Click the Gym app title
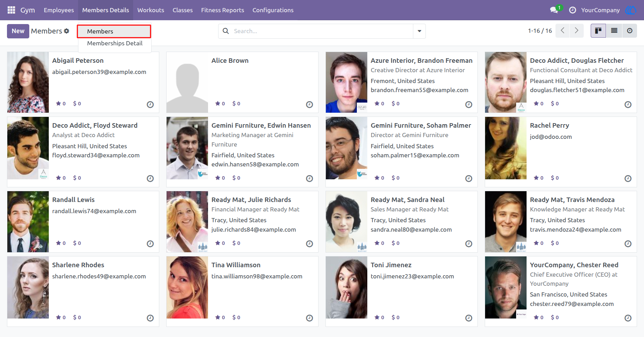 click(28, 10)
